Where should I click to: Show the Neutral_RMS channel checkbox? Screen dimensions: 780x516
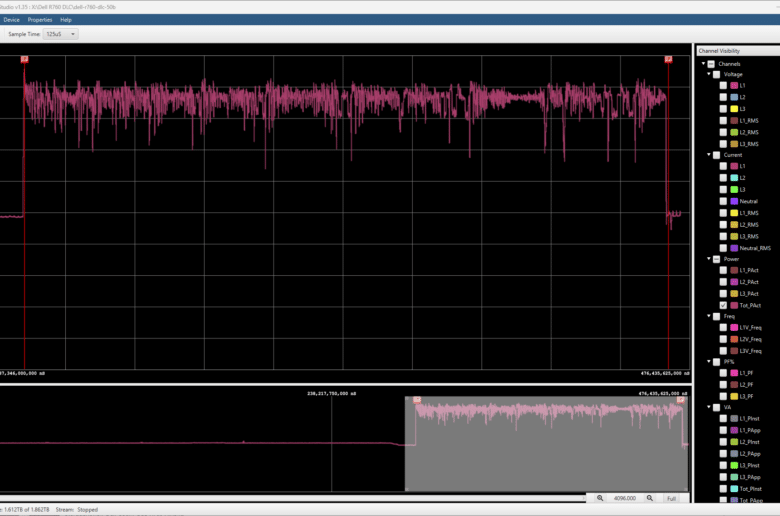pyautogui.click(x=723, y=248)
